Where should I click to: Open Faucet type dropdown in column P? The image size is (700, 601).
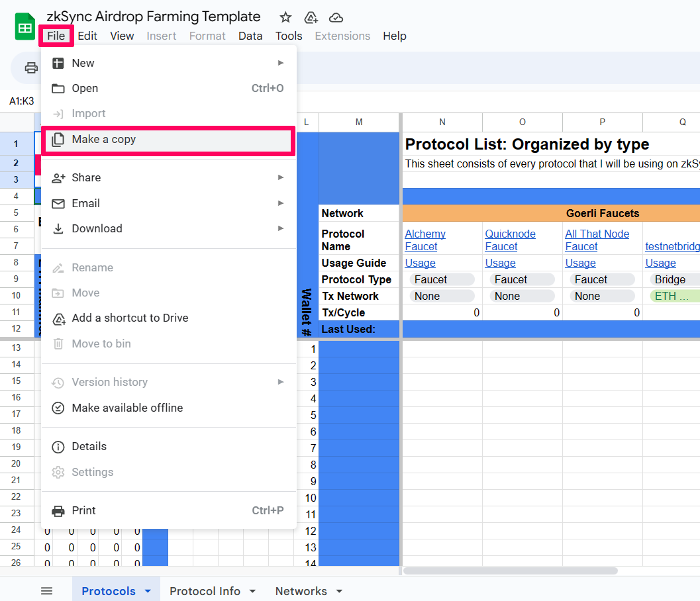(x=602, y=280)
